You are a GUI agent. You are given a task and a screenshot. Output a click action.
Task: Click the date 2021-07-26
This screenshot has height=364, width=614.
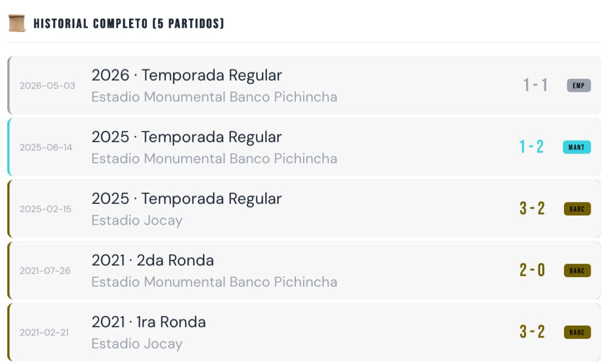pyautogui.click(x=45, y=271)
